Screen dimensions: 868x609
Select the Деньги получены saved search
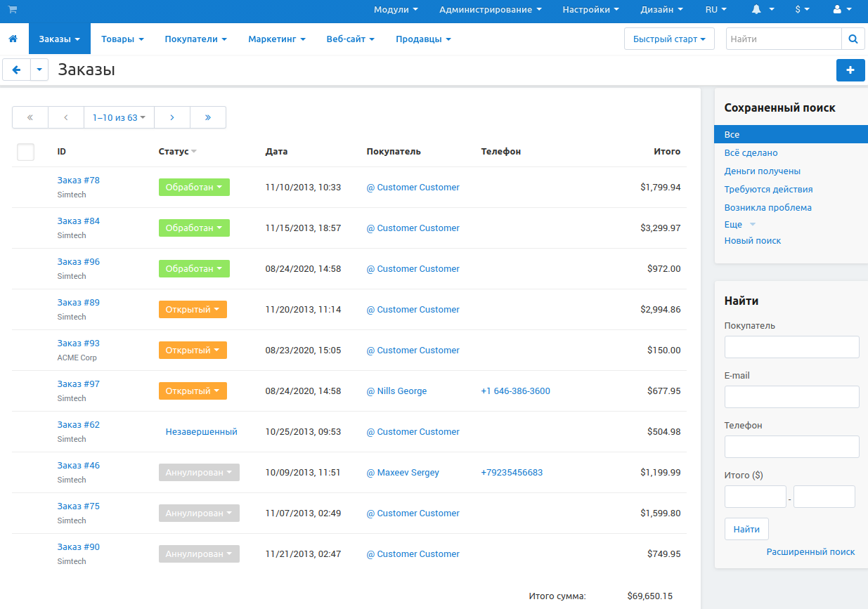pyautogui.click(x=762, y=171)
